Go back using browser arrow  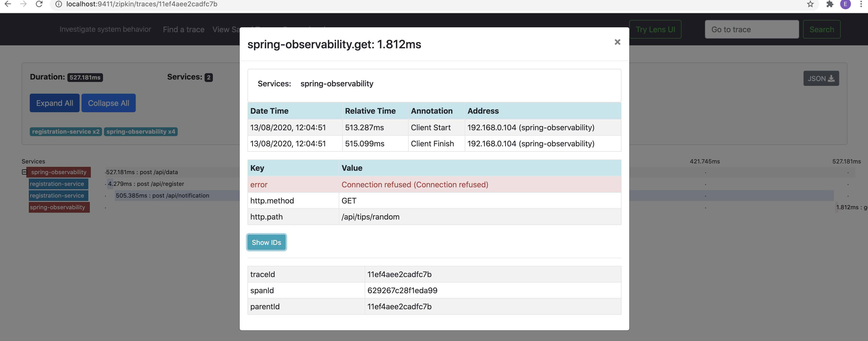click(8, 4)
